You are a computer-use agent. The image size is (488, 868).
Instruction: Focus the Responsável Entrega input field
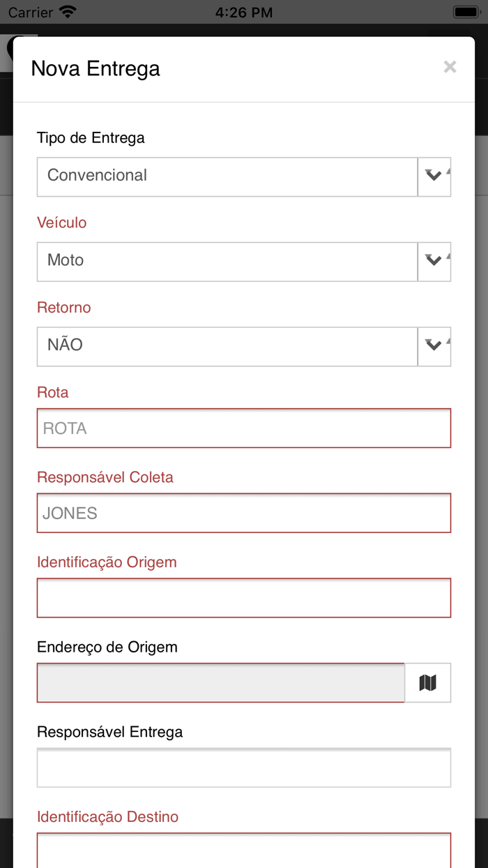click(244, 768)
